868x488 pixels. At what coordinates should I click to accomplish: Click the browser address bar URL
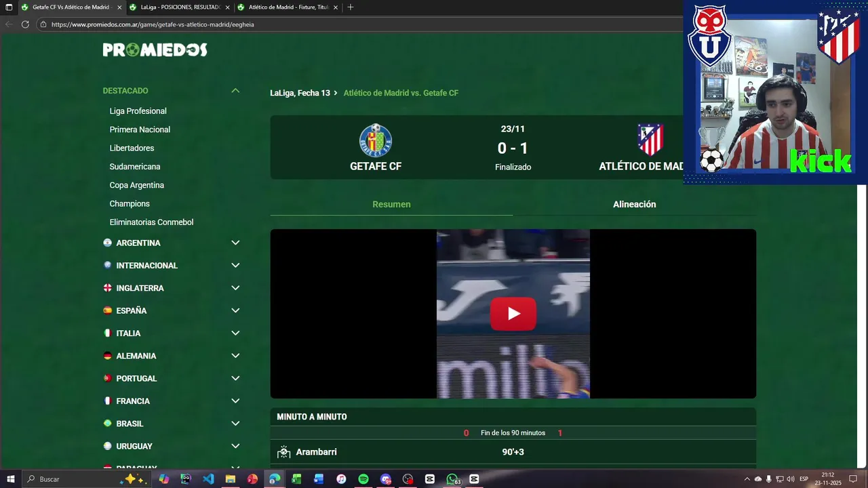153,24
